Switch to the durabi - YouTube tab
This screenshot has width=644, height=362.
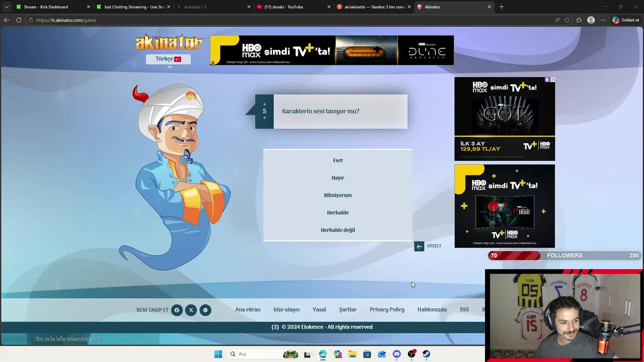pyautogui.click(x=293, y=7)
